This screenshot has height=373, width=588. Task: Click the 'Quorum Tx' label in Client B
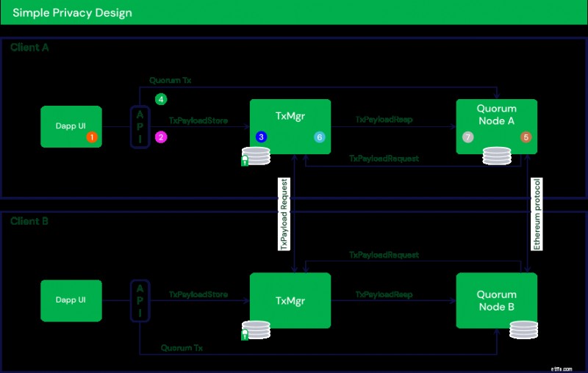pyautogui.click(x=182, y=348)
